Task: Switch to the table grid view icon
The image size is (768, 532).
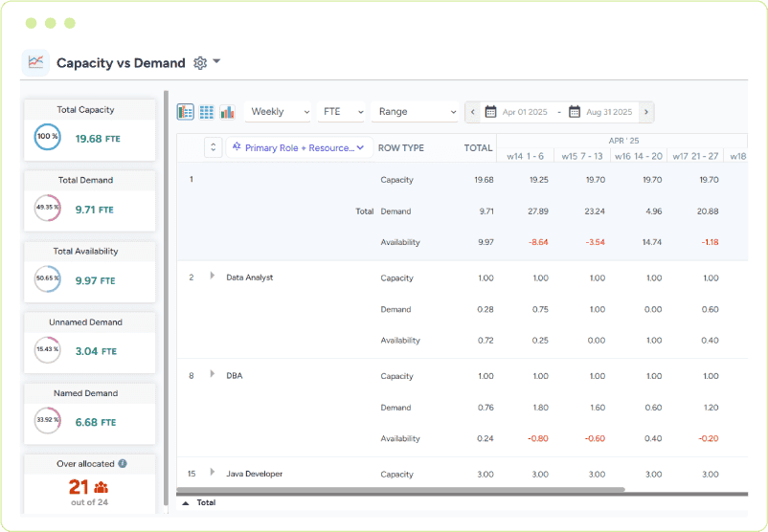Action: [x=206, y=112]
